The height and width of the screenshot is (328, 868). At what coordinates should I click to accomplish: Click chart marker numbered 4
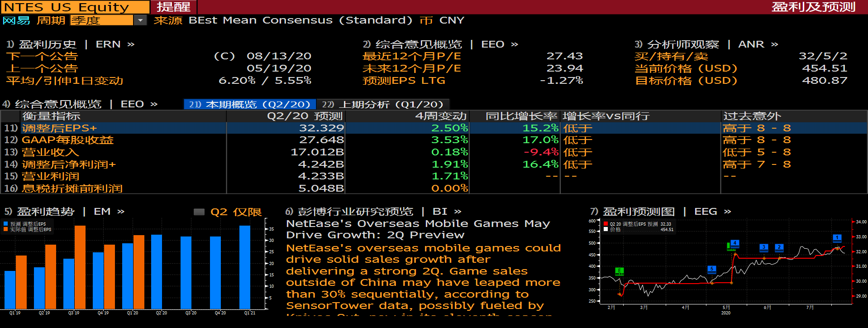(x=735, y=243)
